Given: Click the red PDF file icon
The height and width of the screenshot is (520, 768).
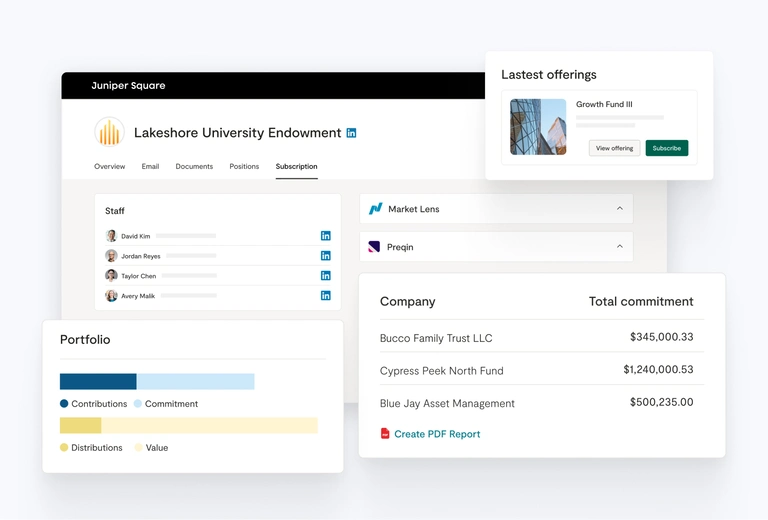Looking at the screenshot, I should (x=385, y=433).
